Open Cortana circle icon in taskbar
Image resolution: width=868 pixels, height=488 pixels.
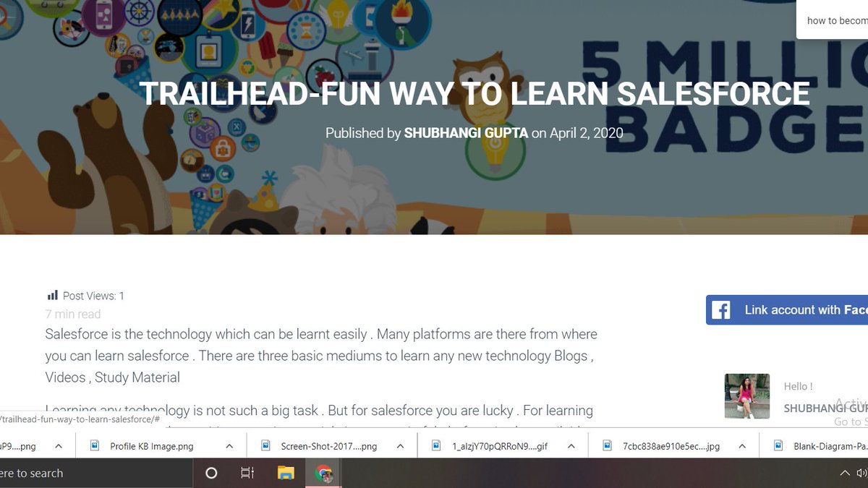(x=211, y=474)
